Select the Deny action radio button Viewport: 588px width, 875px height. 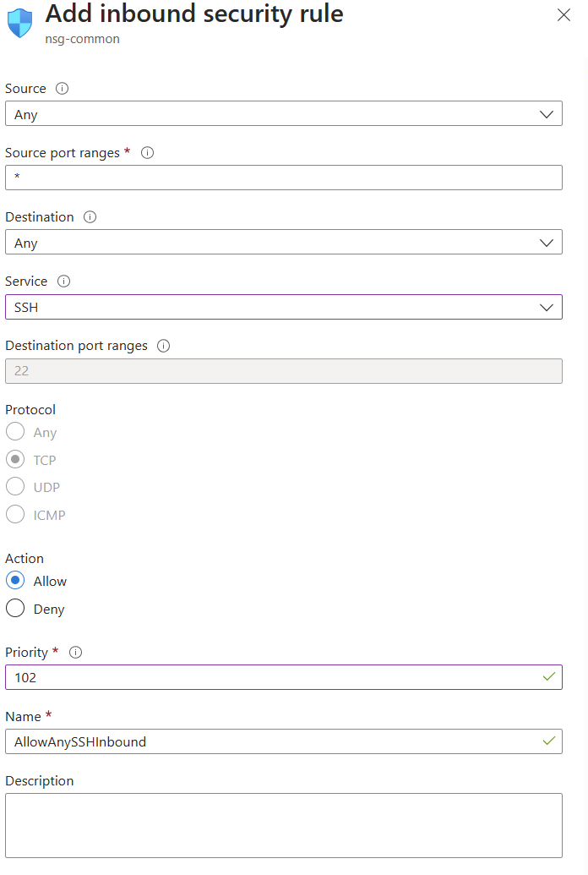click(15, 608)
